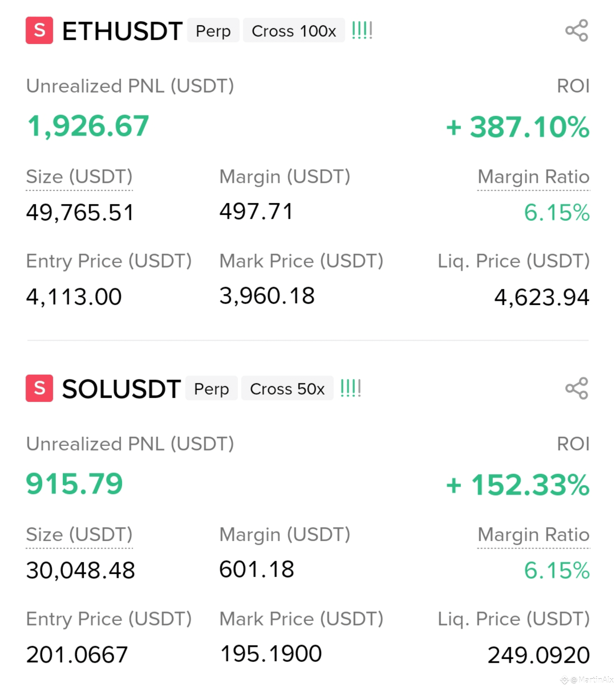Tap the underlined Size (USDT) label for ETHUSDT
The image size is (616, 688).
pyautogui.click(x=79, y=177)
